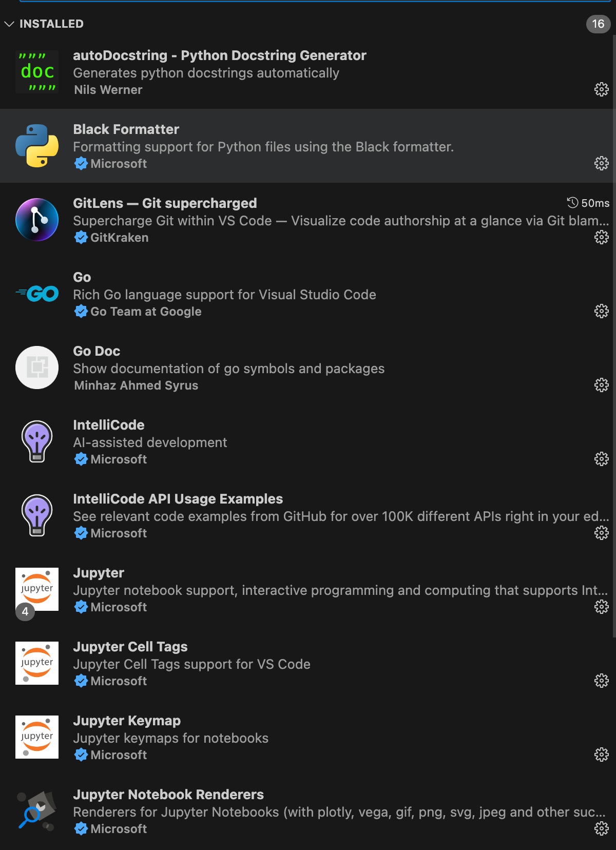Open the gear menu for GitLens

[x=601, y=237]
